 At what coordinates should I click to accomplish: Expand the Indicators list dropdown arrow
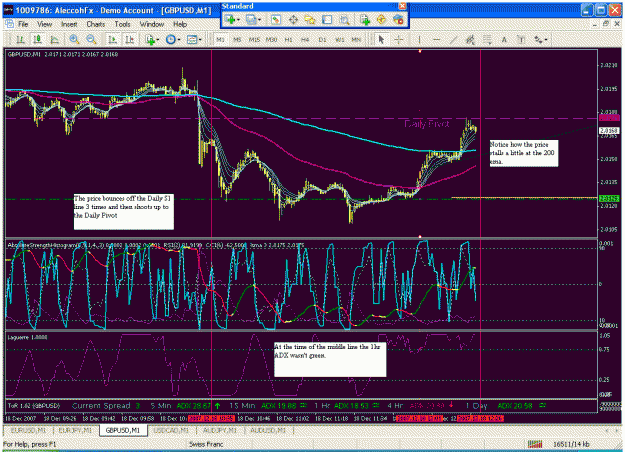158,39
